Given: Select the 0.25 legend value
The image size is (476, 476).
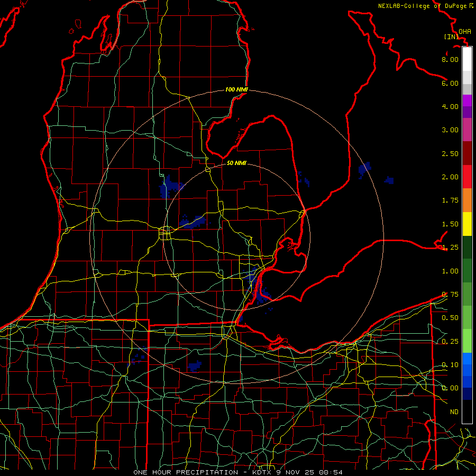Looking at the screenshot, I should pos(450,342).
